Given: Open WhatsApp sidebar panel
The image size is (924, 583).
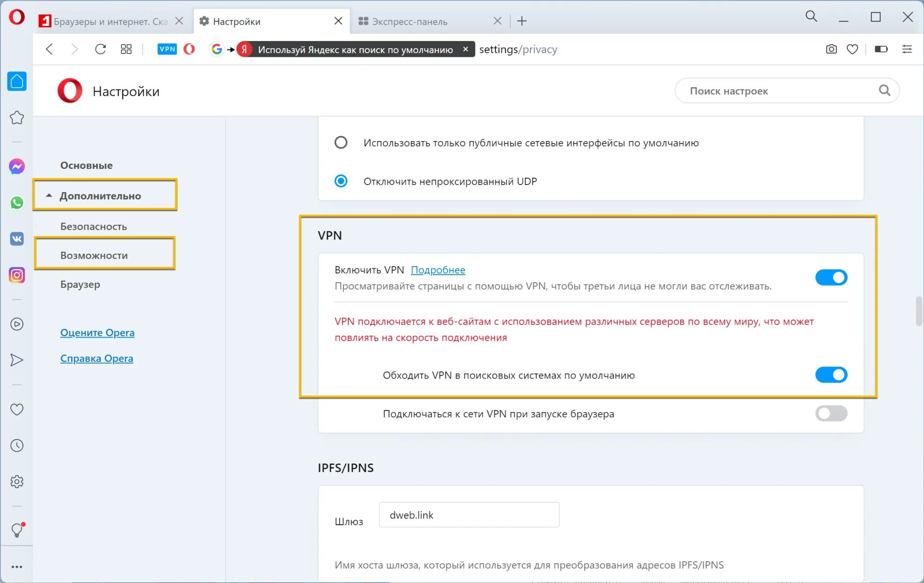Looking at the screenshot, I should click(x=17, y=203).
